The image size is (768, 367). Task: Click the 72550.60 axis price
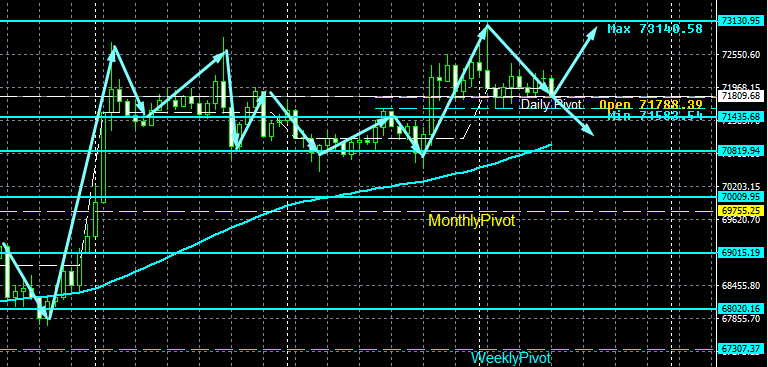[x=740, y=54]
